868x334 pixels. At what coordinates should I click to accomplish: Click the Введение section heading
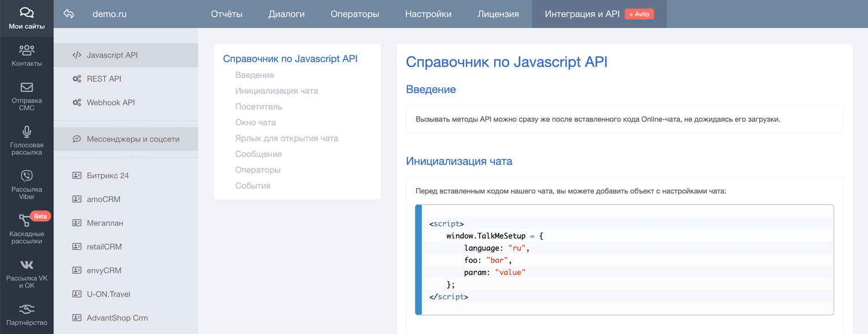click(431, 90)
